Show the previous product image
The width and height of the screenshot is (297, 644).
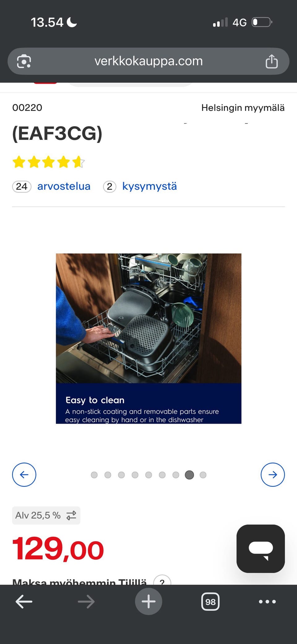[24, 475]
